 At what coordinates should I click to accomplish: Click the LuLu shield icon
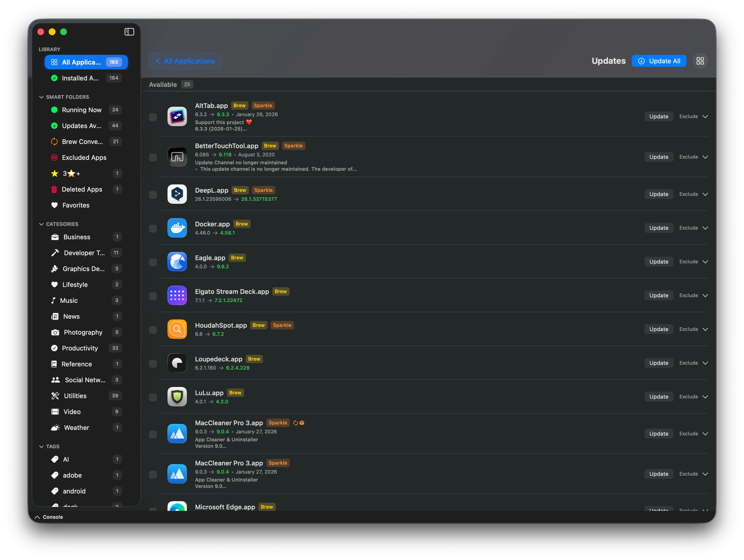(177, 397)
